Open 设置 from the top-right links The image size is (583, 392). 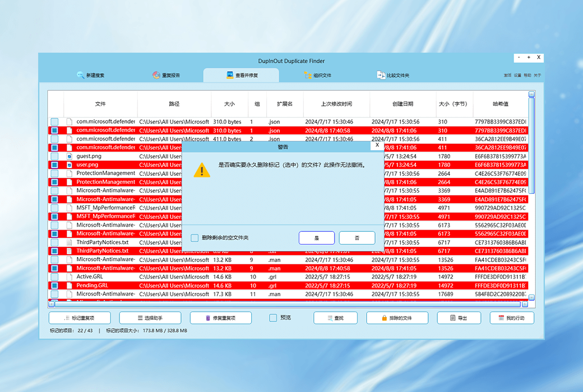pos(517,75)
